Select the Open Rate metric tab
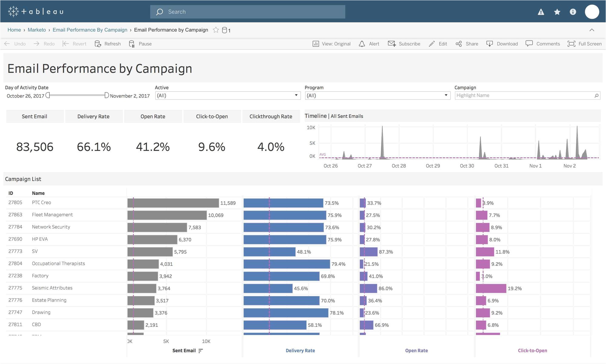 (x=153, y=116)
